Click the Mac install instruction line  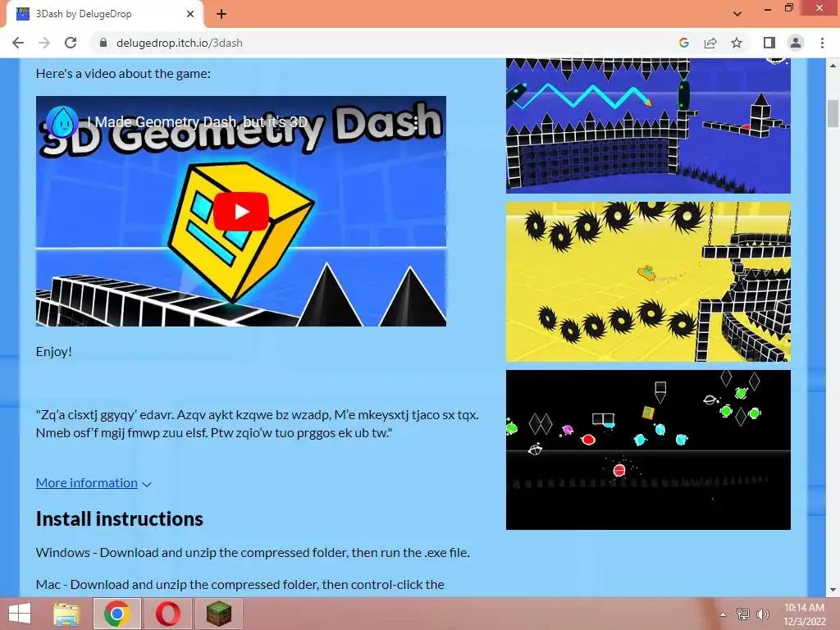(x=240, y=584)
